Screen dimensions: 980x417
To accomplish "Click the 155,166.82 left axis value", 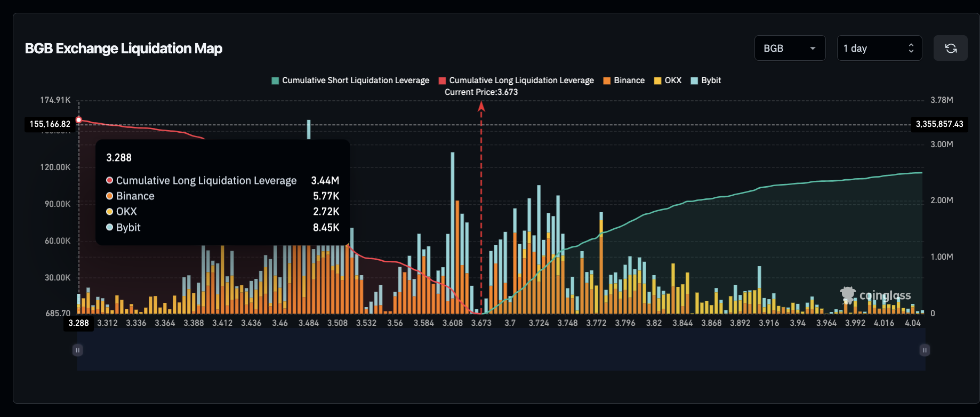I will 50,124.
